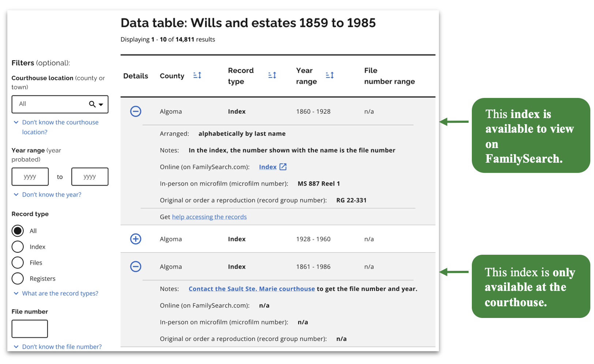Open the FamilySearch Index external link icon
Screen dimensions: 594x364
coord(283,167)
